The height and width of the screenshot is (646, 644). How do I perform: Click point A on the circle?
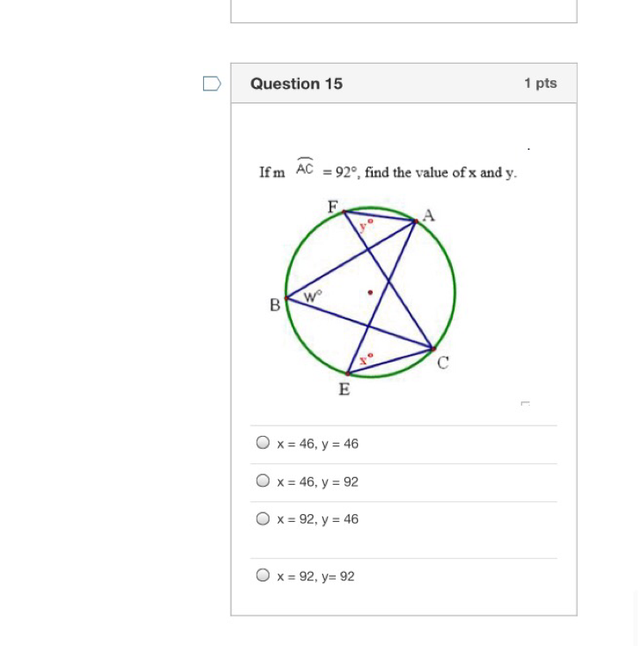(416, 221)
